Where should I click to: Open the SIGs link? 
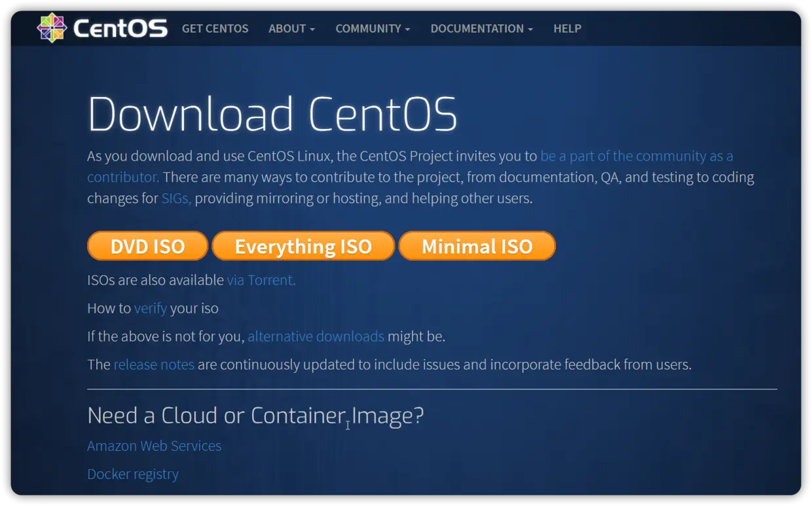(176, 198)
